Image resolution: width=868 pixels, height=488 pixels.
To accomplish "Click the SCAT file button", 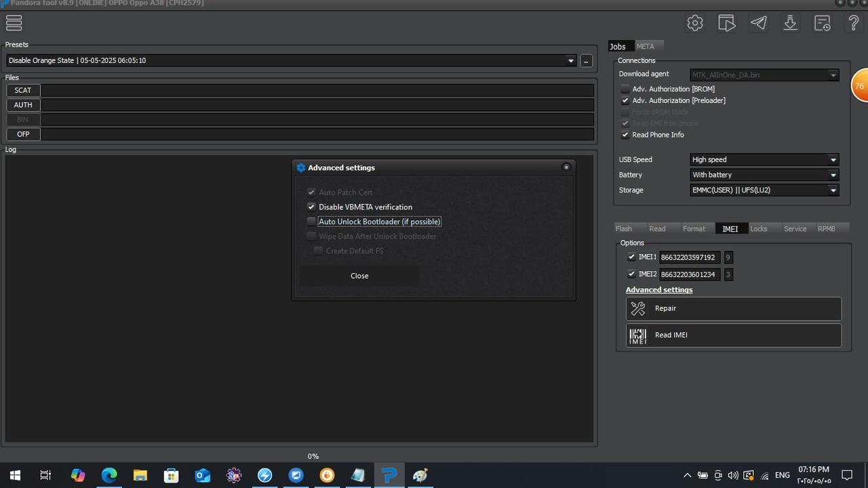I will tap(23, 90).
